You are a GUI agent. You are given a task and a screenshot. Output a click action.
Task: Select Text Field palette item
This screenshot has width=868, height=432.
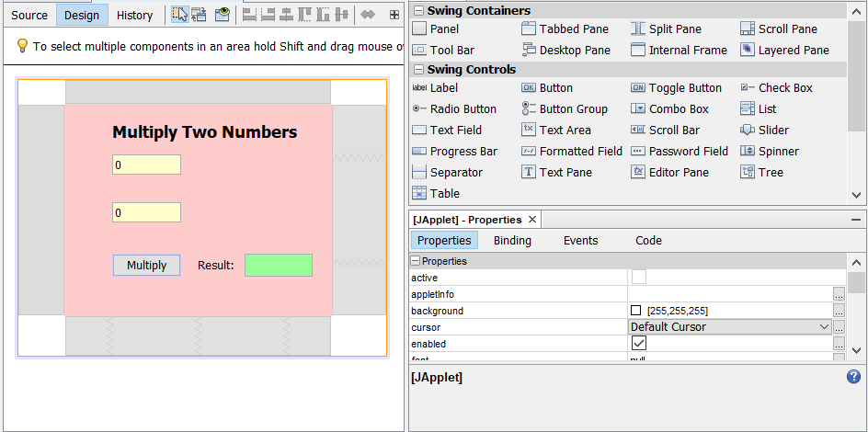[447, 130]
